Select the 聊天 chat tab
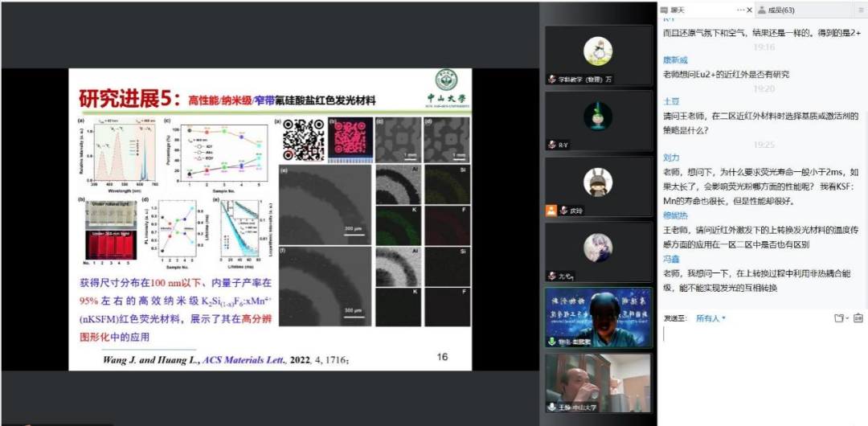The width and height of the screenshot is (868, 426). (678, 10)
